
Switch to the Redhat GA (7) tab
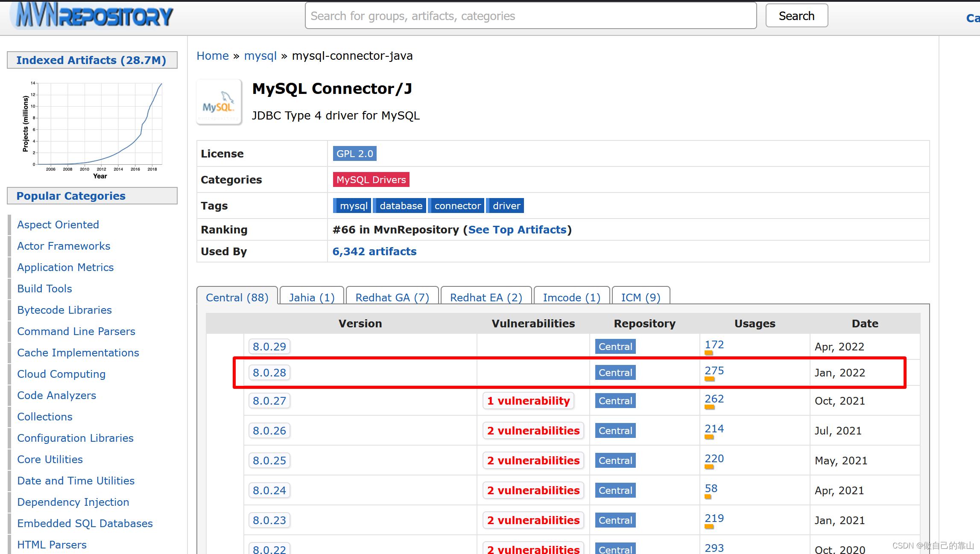pos(392,297)
